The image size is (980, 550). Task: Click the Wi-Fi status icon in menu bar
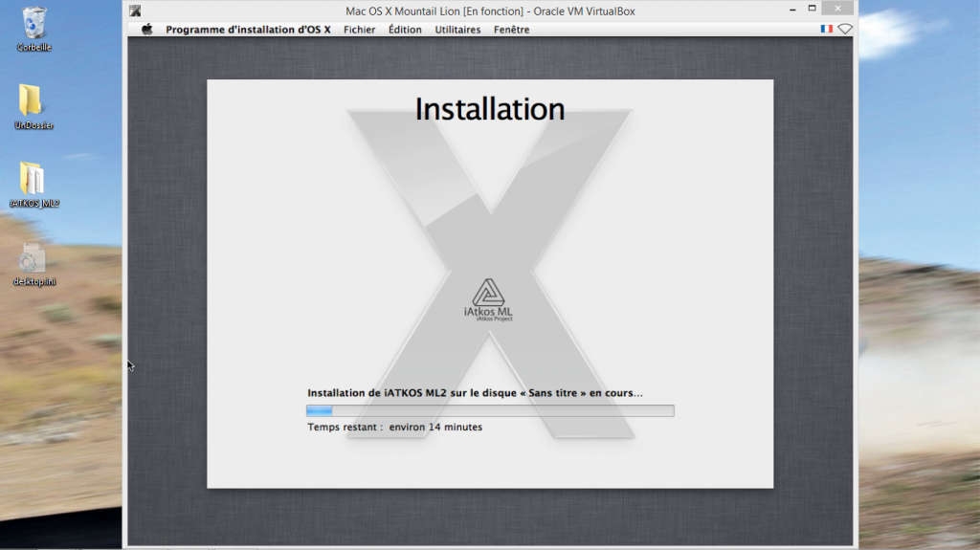coord(845,30)
